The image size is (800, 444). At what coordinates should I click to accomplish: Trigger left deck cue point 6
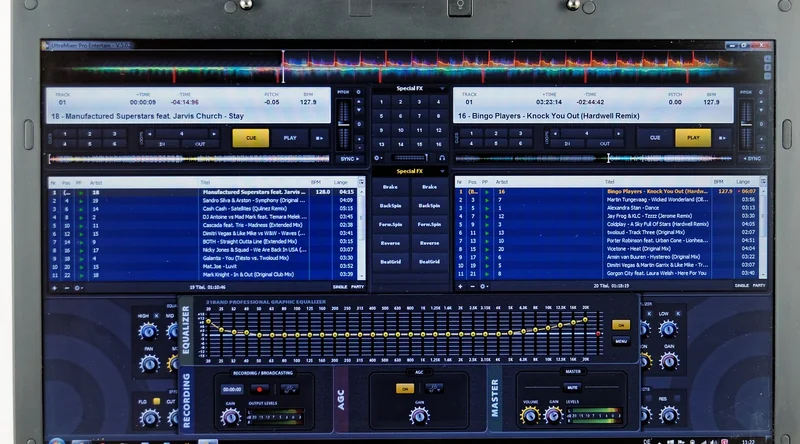(114, 144)
